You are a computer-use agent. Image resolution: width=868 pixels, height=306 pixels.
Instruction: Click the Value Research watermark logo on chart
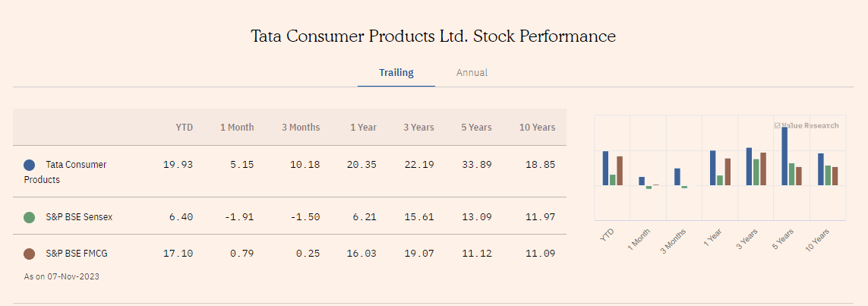(806, 125)
